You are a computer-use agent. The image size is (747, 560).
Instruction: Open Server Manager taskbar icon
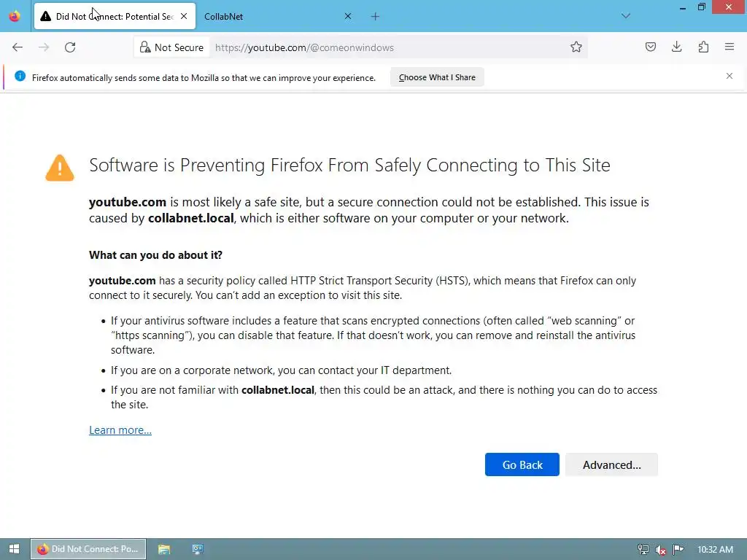(197, 549)
